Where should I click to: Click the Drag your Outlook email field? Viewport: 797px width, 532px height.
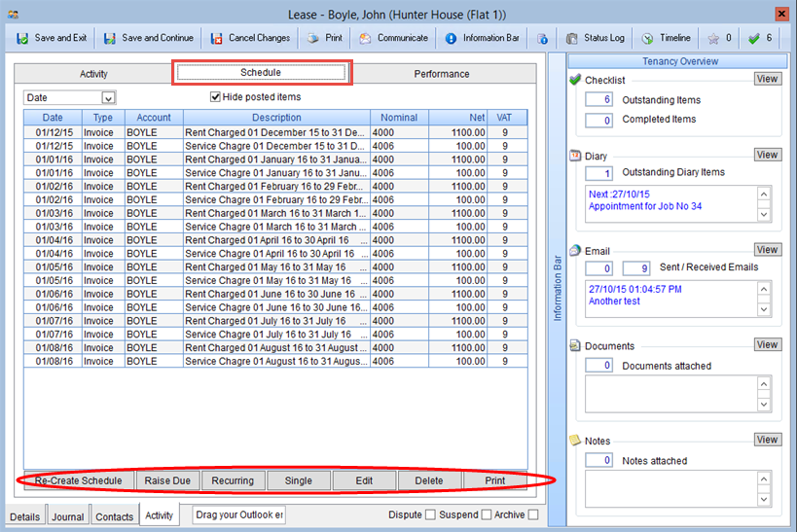coord(239,514)
